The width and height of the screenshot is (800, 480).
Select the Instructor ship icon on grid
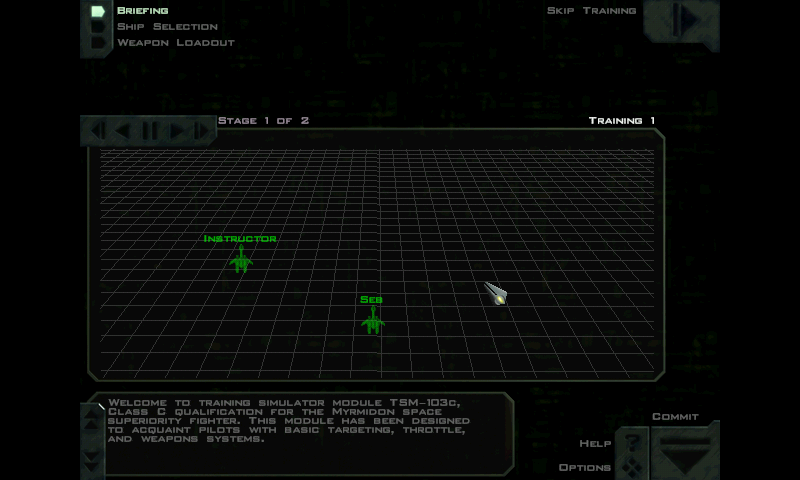point(240,260)
